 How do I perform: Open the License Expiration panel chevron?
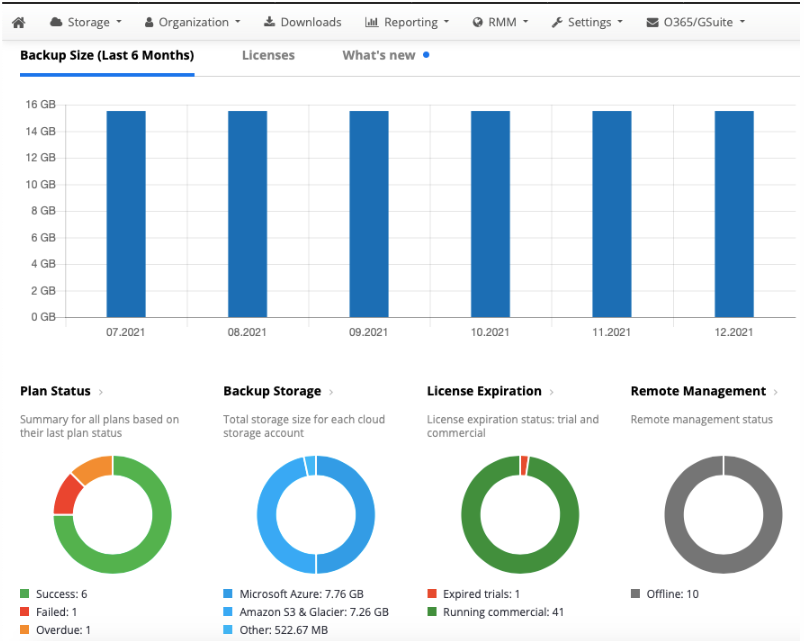coord(553,391)
